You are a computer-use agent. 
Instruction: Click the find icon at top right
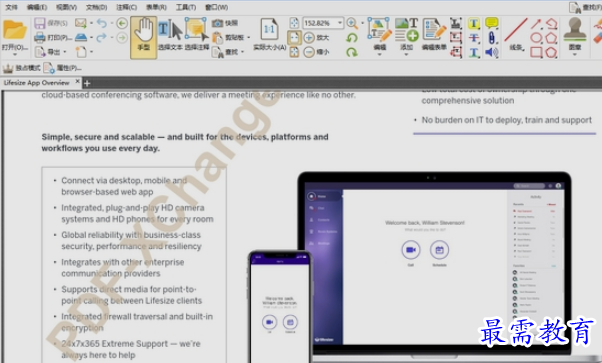tap(575, 8)
